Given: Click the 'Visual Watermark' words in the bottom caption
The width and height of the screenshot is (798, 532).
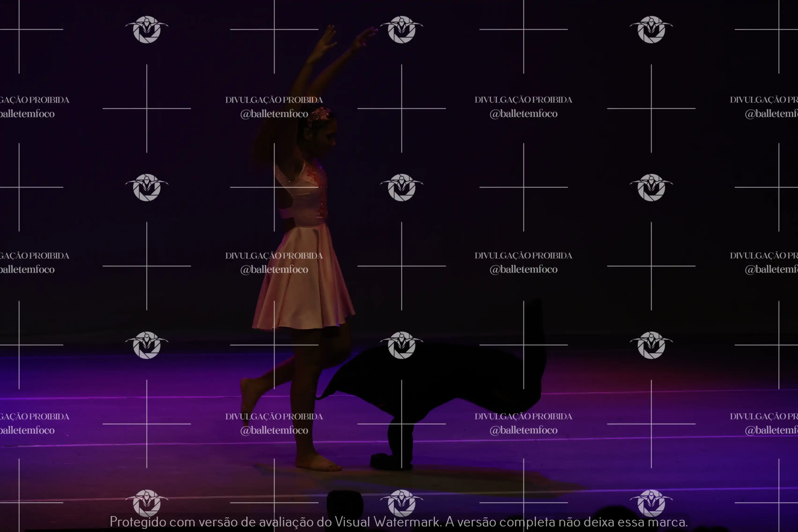Looking at the screenshot, I should coord(387,522).
